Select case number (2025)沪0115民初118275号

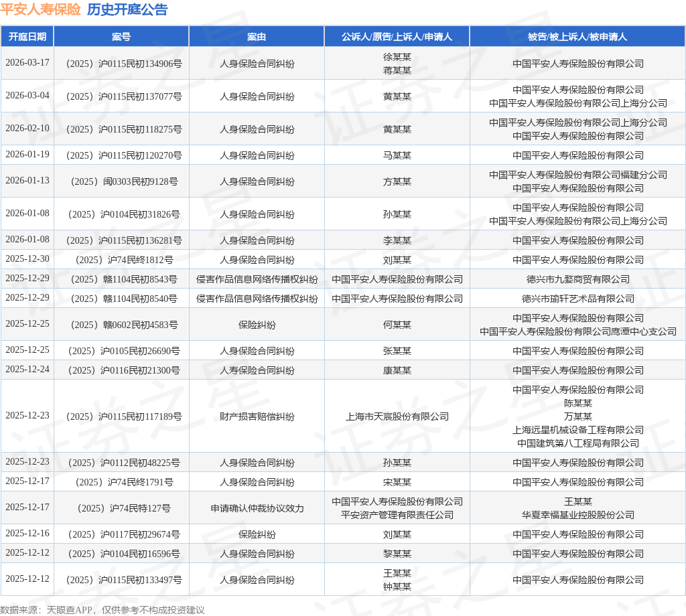click(x=124, y=129)
